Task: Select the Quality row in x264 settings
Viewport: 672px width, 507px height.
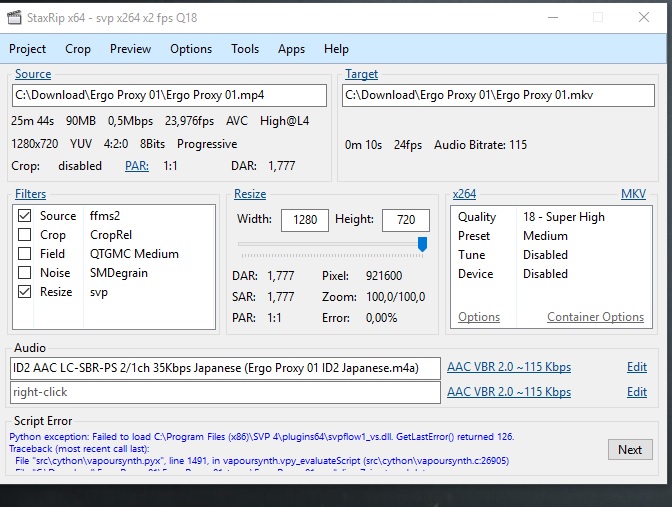Action: click(477, 217)
